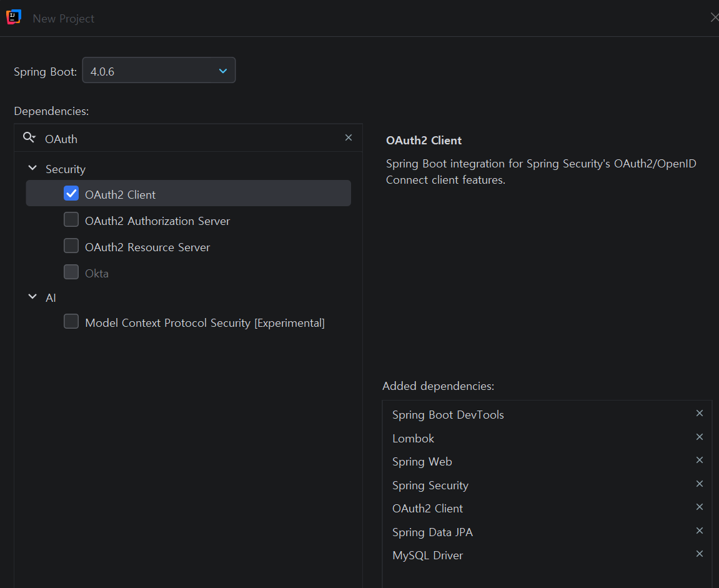This screenshot has height=588, width=719.
Task: Click Lombok in added dependencies list
Action: coord(413,439)
